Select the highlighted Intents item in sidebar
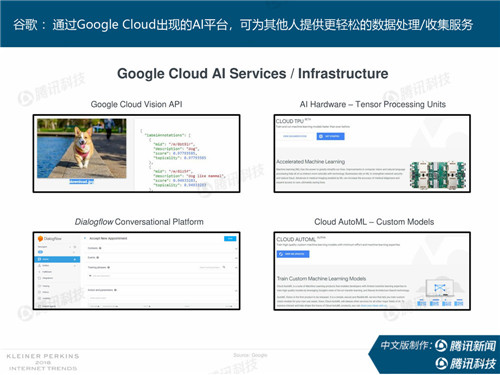 57,259
